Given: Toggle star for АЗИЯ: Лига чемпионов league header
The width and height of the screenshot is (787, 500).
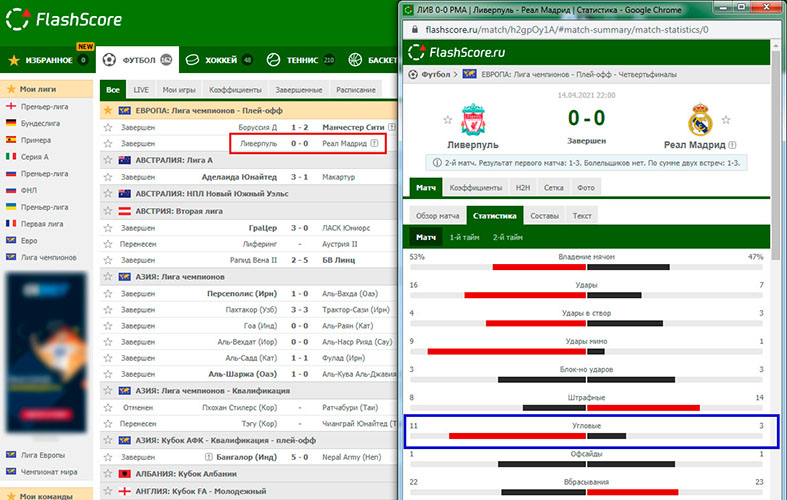Looking at the screenshot, I should tap(107, 277).
